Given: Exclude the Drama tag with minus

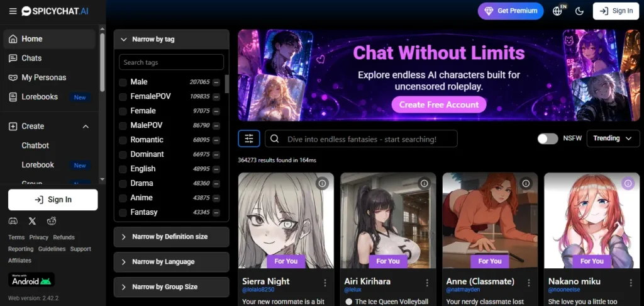Looking at the screenshot, I should coord(216,184).
